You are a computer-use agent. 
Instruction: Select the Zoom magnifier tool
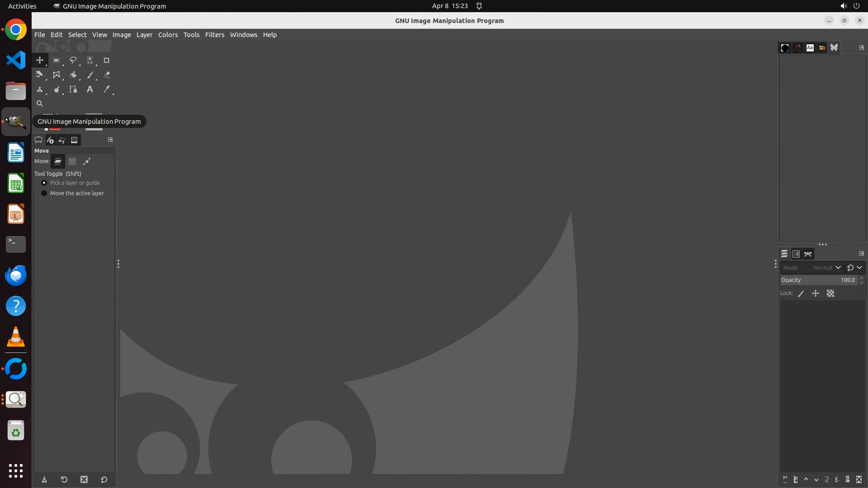[40, 103]
